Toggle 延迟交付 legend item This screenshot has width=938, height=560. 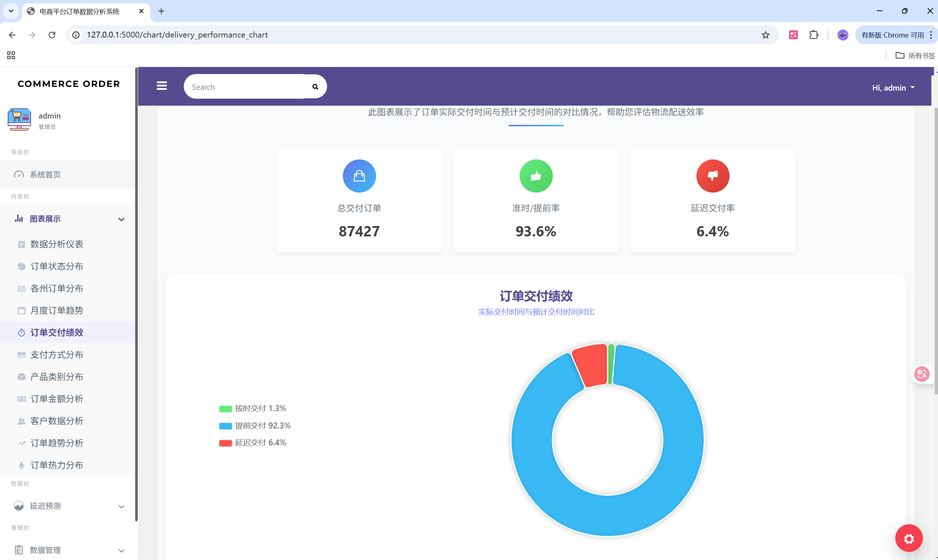253,443
